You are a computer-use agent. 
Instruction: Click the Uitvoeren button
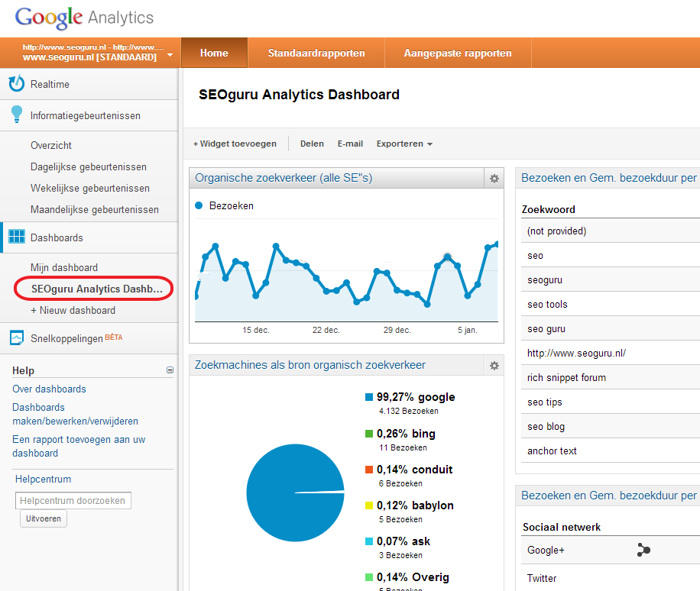pyautogui.click(x=44, y=518)
